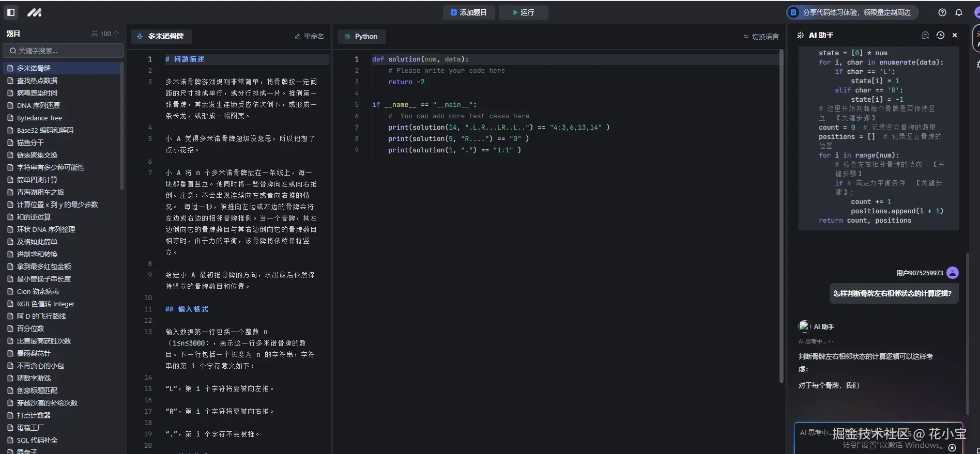Open 切换语言 language switcher
The image size is (980, 454).
click(761, 37)
